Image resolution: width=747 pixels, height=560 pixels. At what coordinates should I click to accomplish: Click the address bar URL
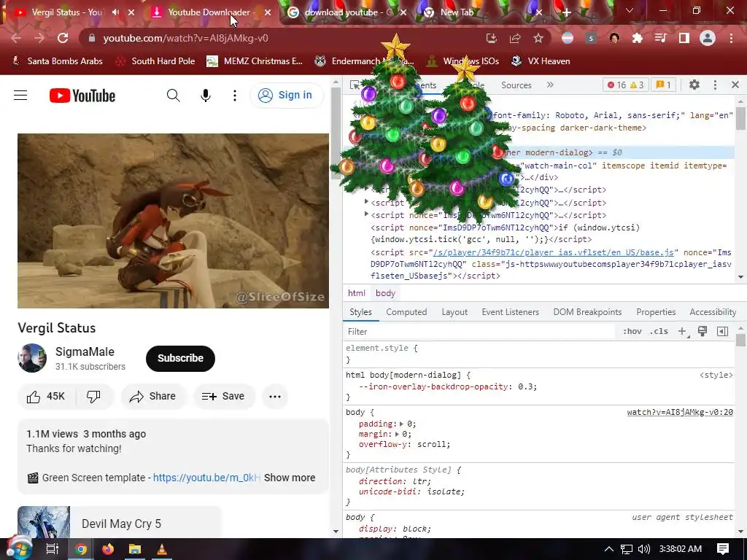[x=186, y=38]
